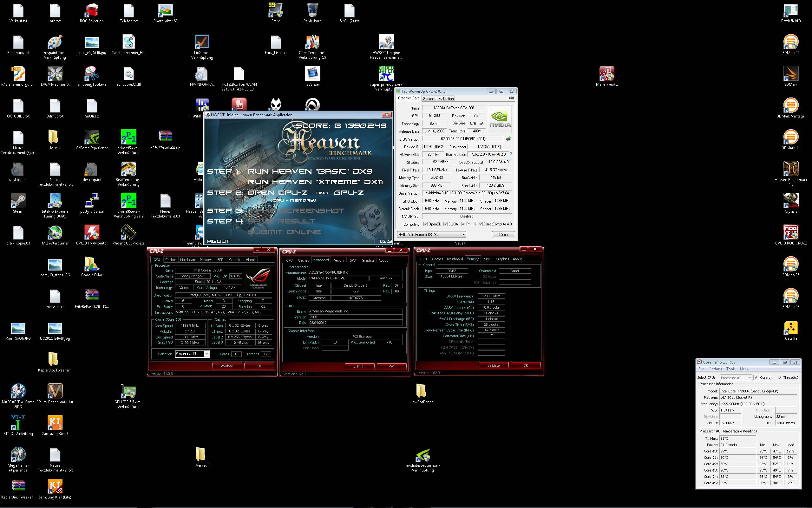
Task: Open CPUID HWMonitor icon
Action: 92,235
